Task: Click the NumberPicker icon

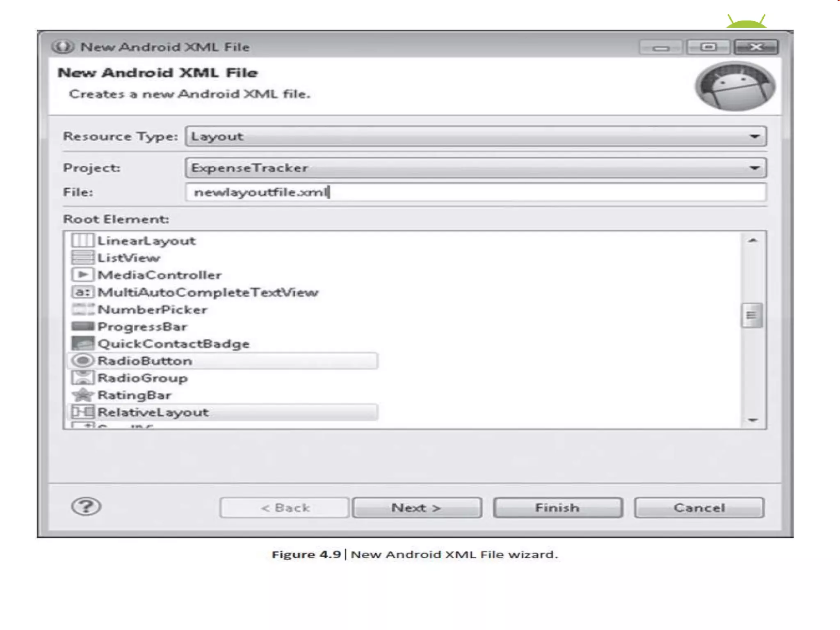Action: 82,309
